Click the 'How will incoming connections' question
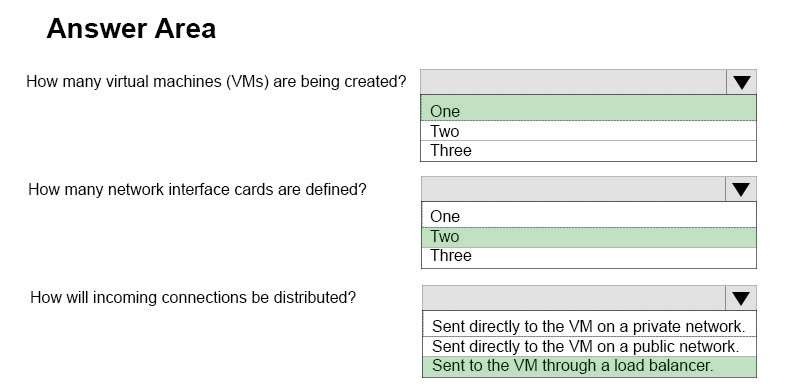Image resolution: width=787 pixels, height=389 pixels. (193, 297)
